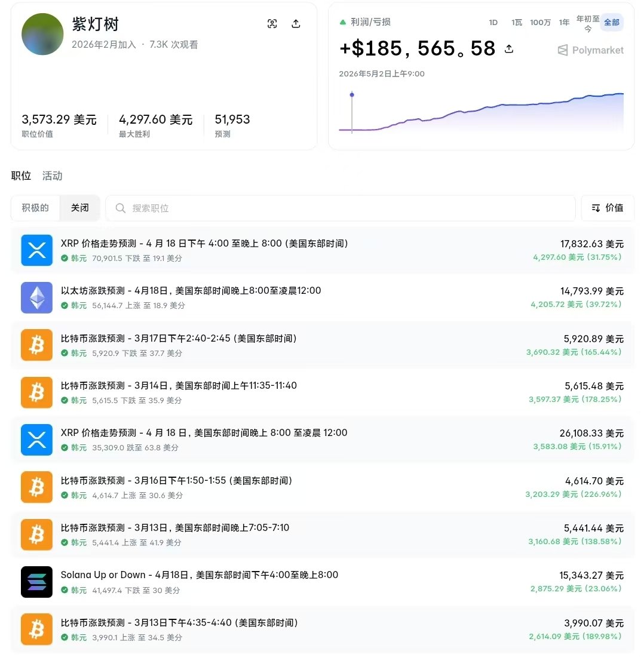Click the +$185,565.58 profit figure

pos(418,48)
